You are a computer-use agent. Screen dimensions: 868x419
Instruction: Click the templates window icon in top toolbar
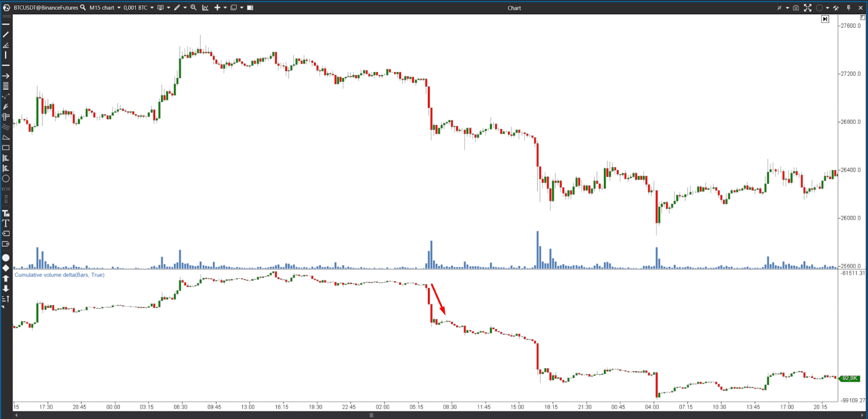[x=234, y=8]
